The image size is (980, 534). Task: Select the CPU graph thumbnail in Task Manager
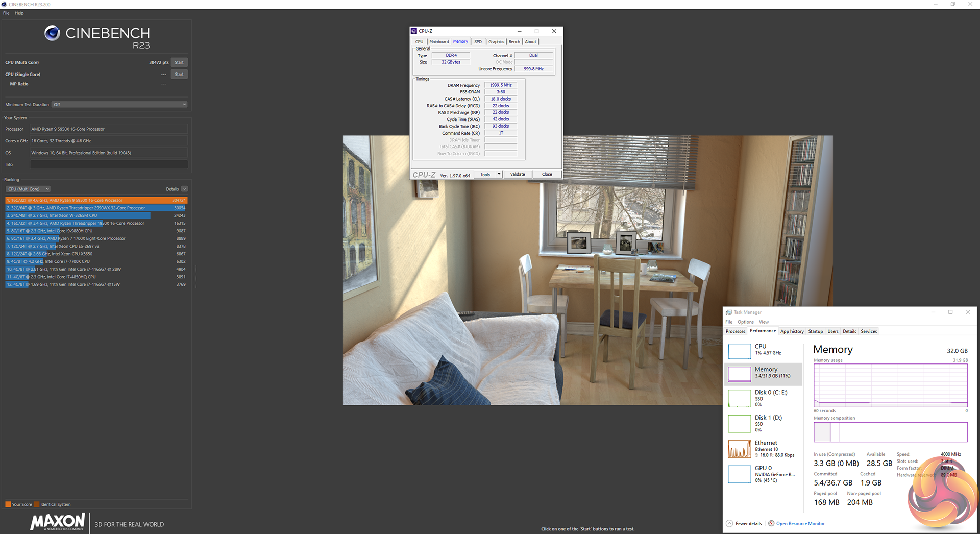[x=739, y=351]
